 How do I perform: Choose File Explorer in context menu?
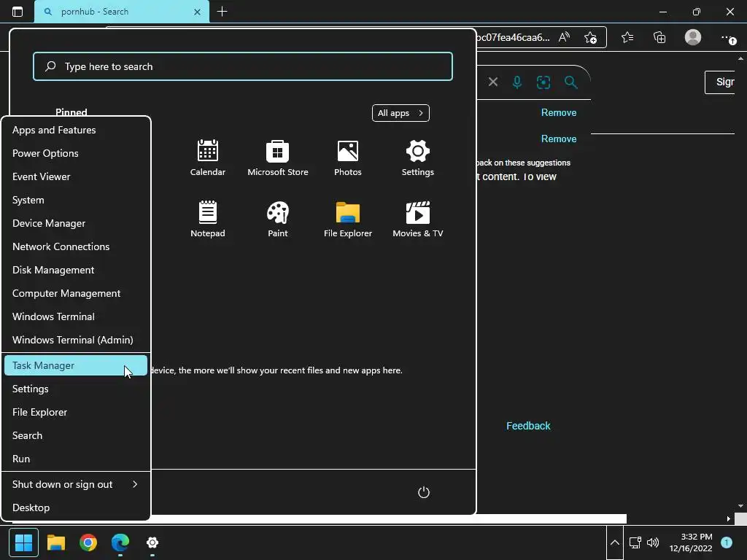click(76, 413)
